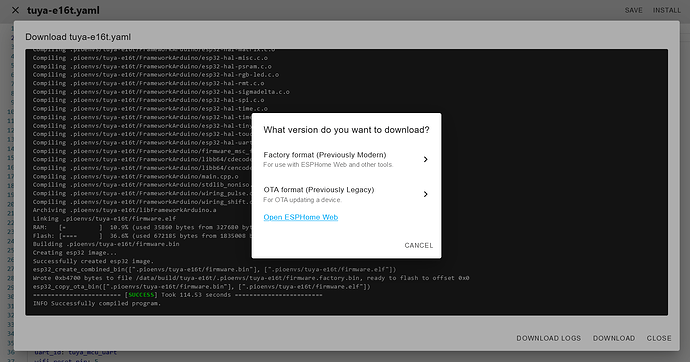Click the DOWNLOAD button in footer
Viewport: 690px width, 362px height.
pos(614,338)
